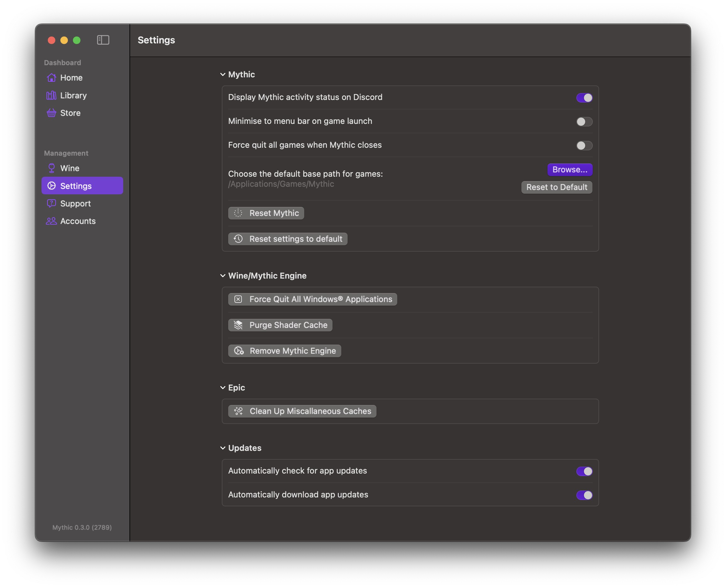Image resolution: width=726 pixels, height=588 pixels.
Task: Click the Updates section title text
Action: click(245, 448)
